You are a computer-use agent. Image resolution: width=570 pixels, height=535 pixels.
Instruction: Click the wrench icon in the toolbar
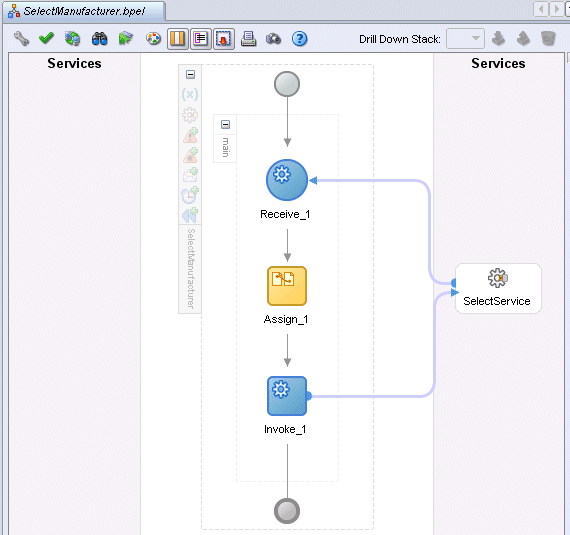(21, 39)
